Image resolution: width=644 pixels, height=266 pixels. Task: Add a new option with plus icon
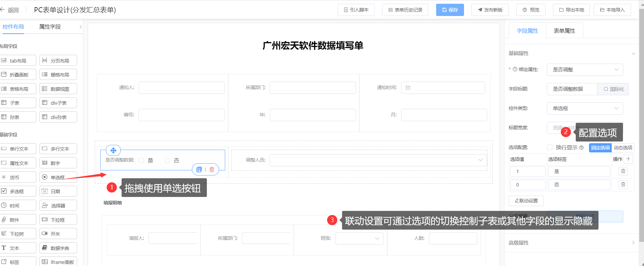628,159
